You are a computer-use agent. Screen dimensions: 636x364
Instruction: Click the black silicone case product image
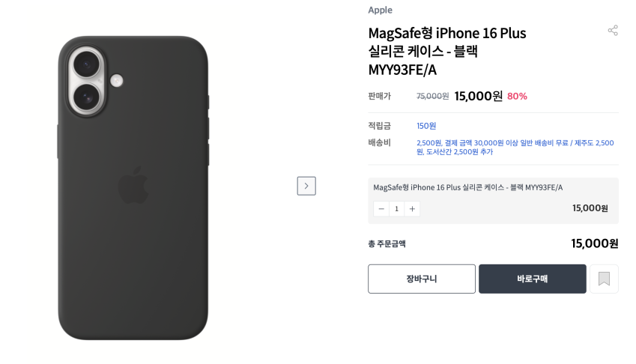tap(133, 188)
